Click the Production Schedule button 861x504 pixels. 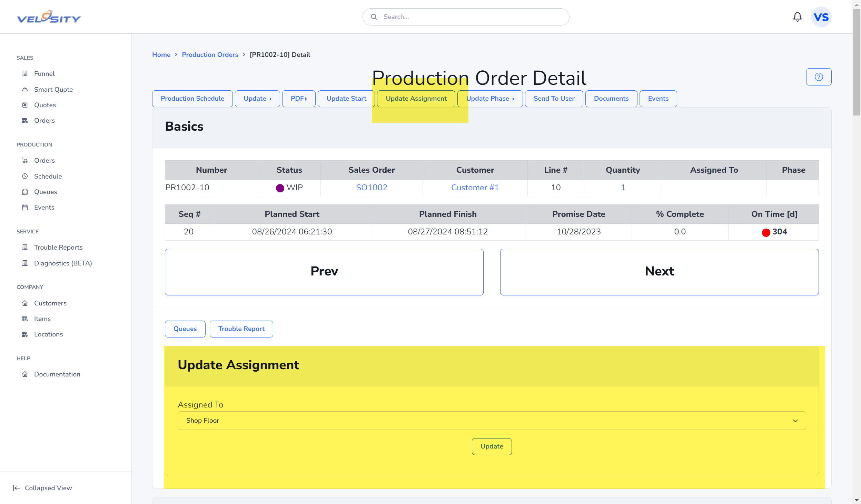click(x=192, y=99)
